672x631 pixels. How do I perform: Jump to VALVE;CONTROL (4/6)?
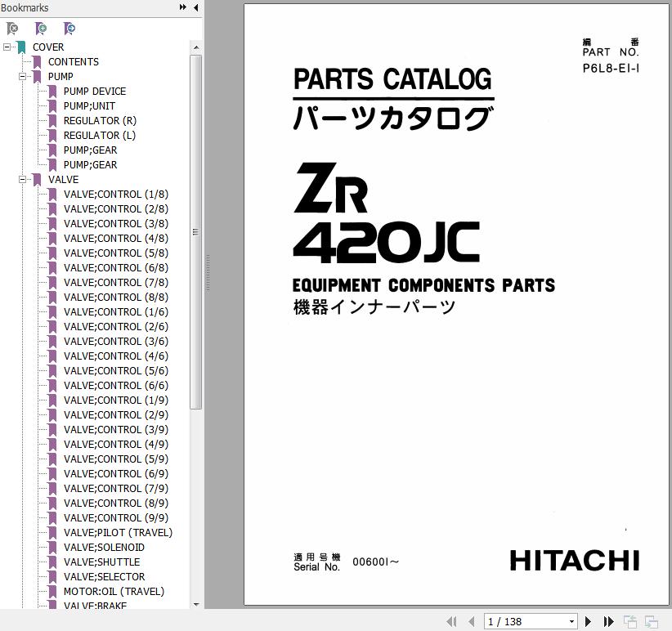pos(116,356)
